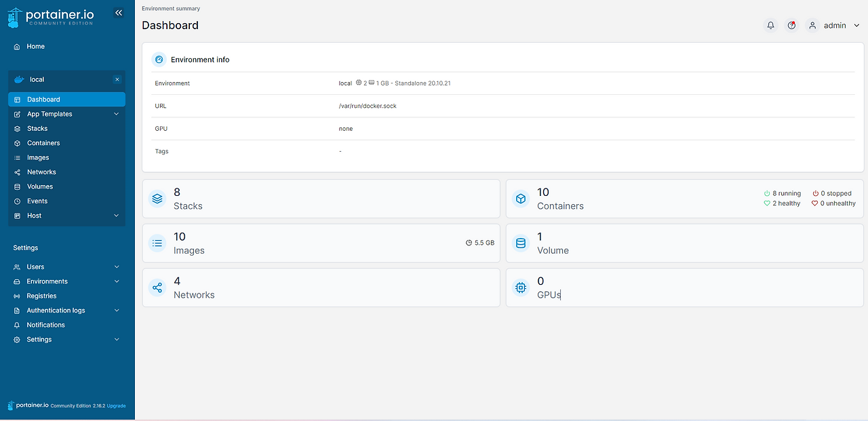This screenshot has height=421, width=868.
Task: Click the GPUs chip icon on dashboard
Action: [520, 287]
